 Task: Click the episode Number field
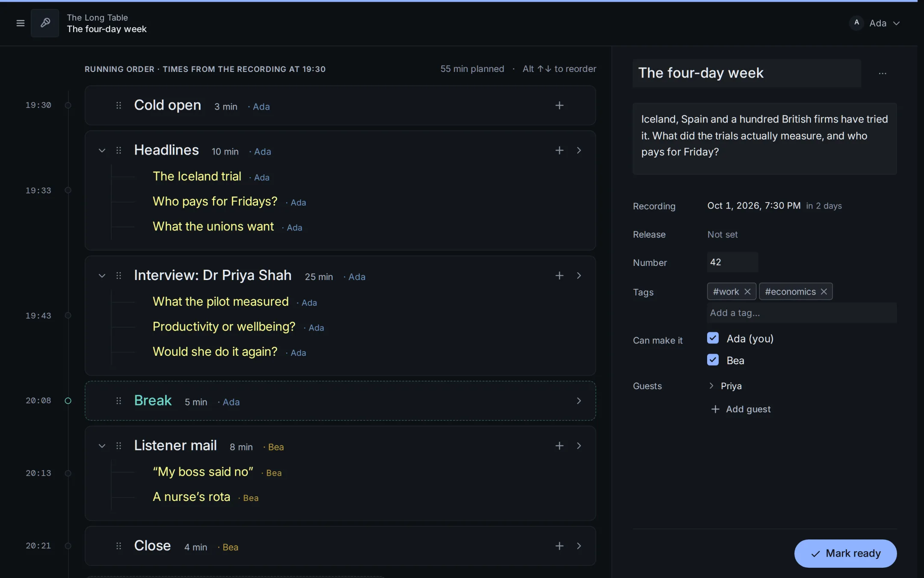point(732,262)
